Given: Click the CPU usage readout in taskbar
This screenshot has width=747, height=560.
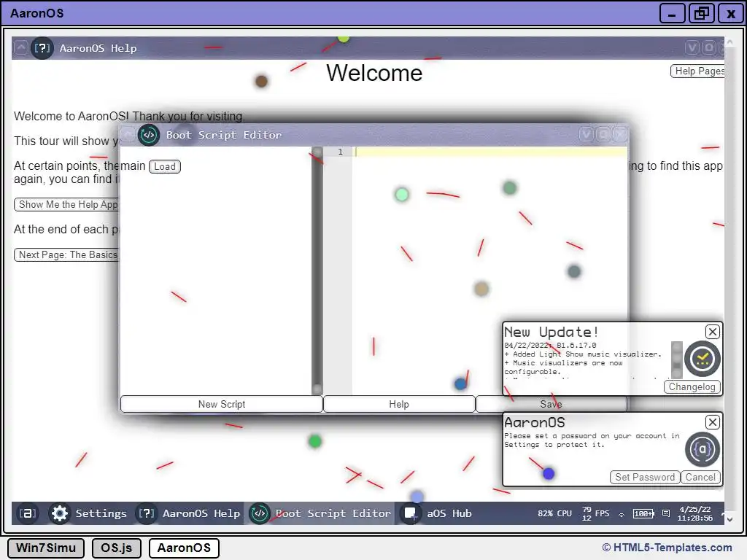Looking at the screenshot, I should (554, 513).
